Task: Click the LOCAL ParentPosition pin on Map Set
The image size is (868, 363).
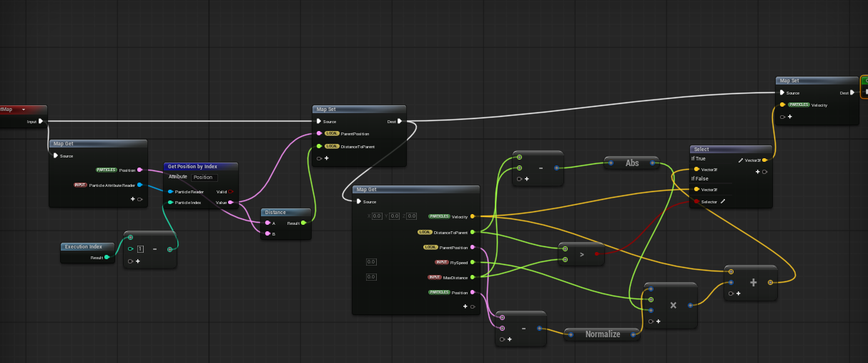Action: coord(319,133)
